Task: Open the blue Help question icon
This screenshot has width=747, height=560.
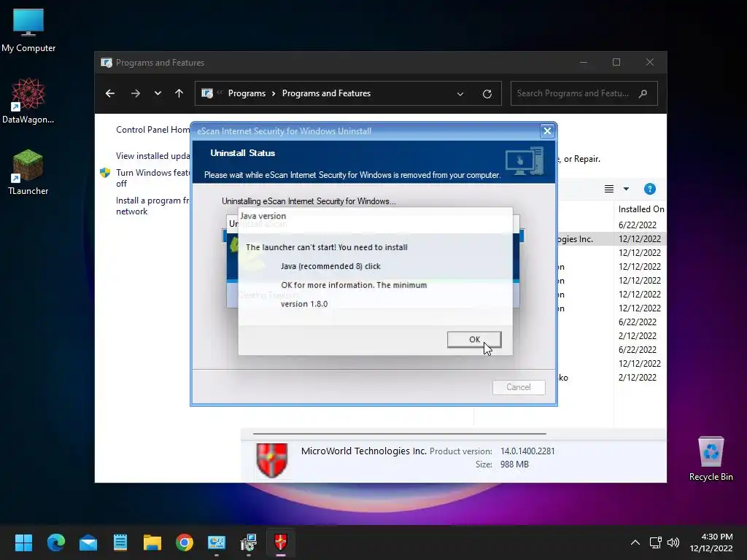Action: pyautogui.click(x=649, y=189)
